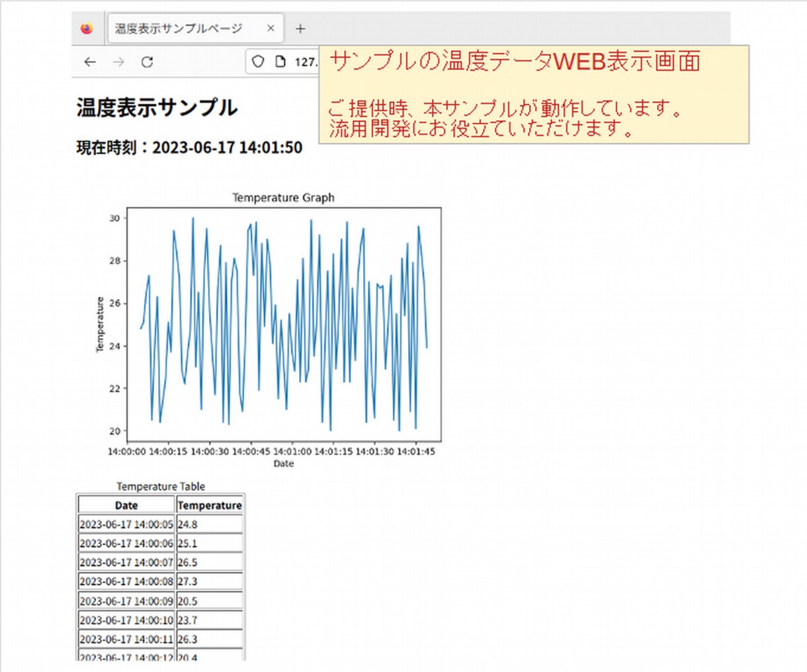This screenshot has height=672, width=807.
Task: Click the cell 2023-06-17 14:00:08
Action: click(x=126, y=582)
